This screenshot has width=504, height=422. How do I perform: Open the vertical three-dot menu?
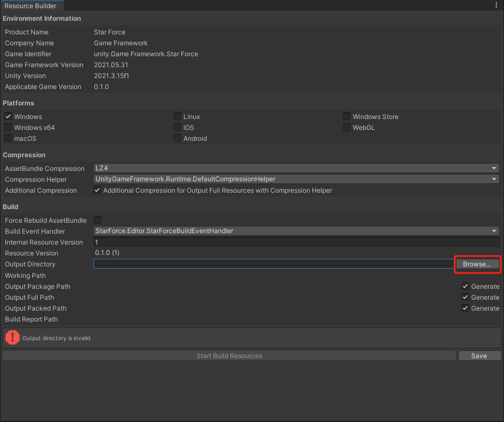pyautogui.click(x=497, y=5)
